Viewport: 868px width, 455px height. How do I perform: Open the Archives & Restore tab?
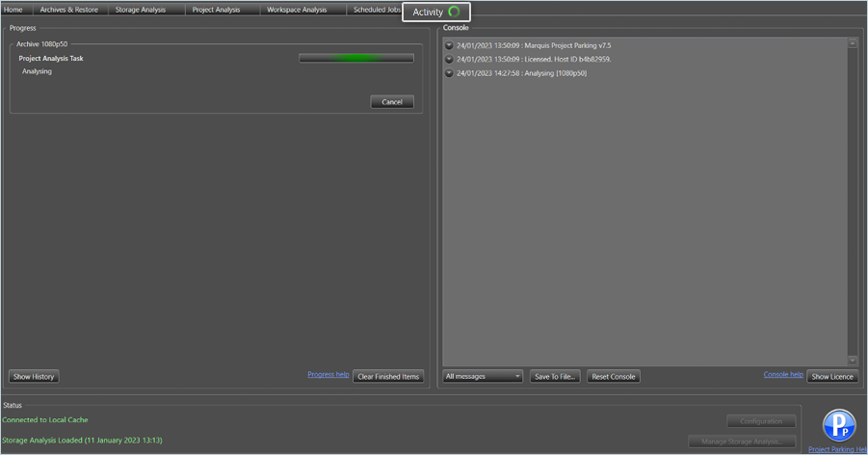68,10
